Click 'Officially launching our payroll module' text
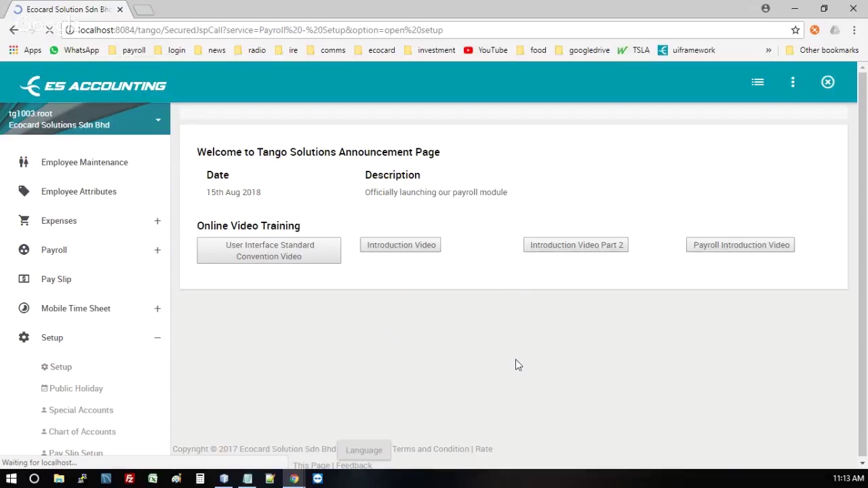 pos(436,192)
